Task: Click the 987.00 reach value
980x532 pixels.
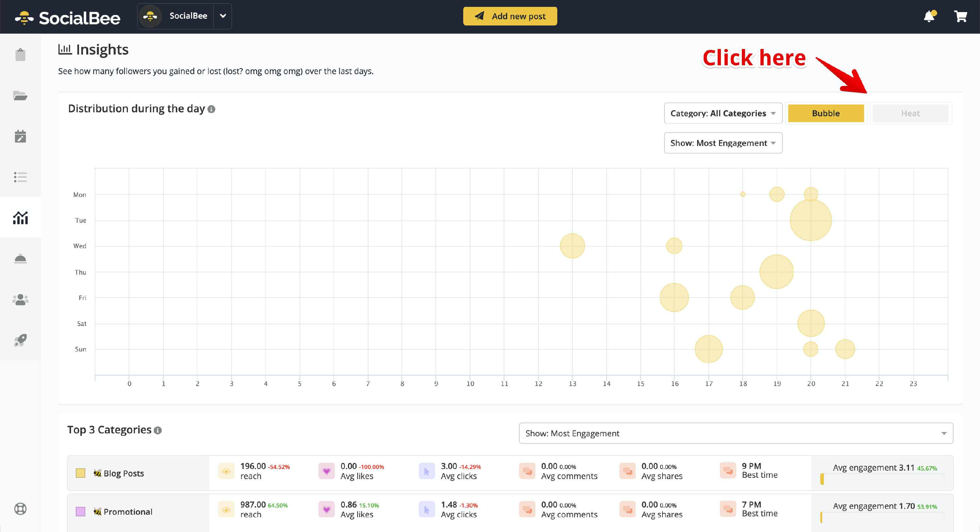Action: click(x=253, y=504)
